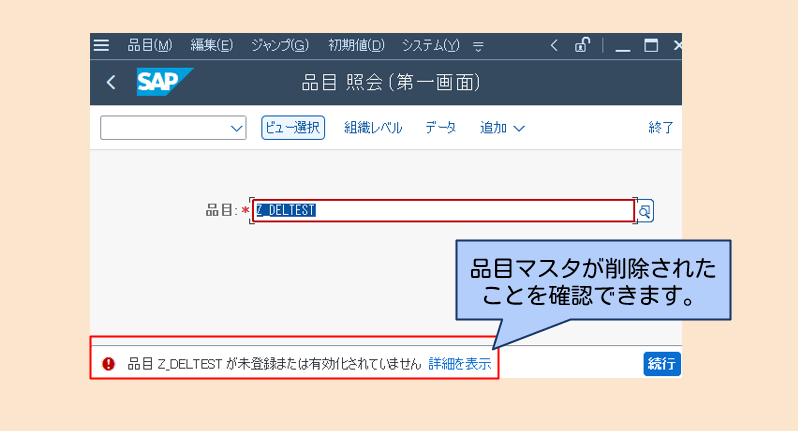This screenshot has height=431, width=798.
Task: Click the SAP logo
Action: click(x=164, y=81)
